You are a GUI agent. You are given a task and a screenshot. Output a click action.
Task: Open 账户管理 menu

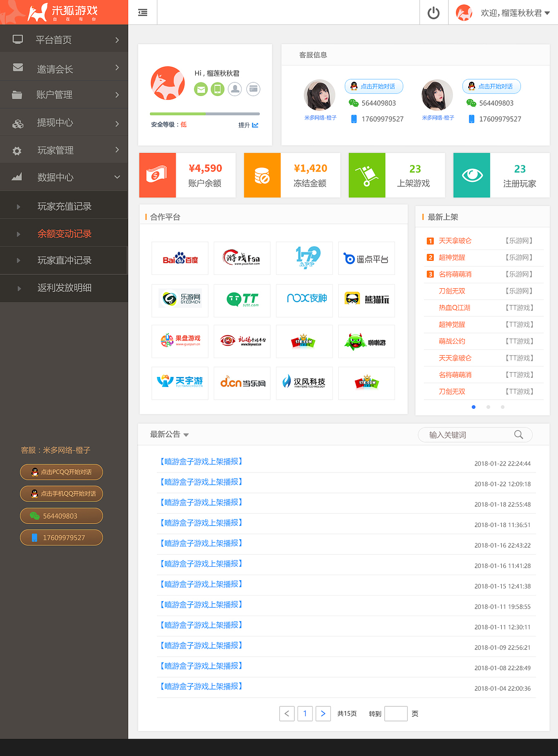(x=64, y=95)
